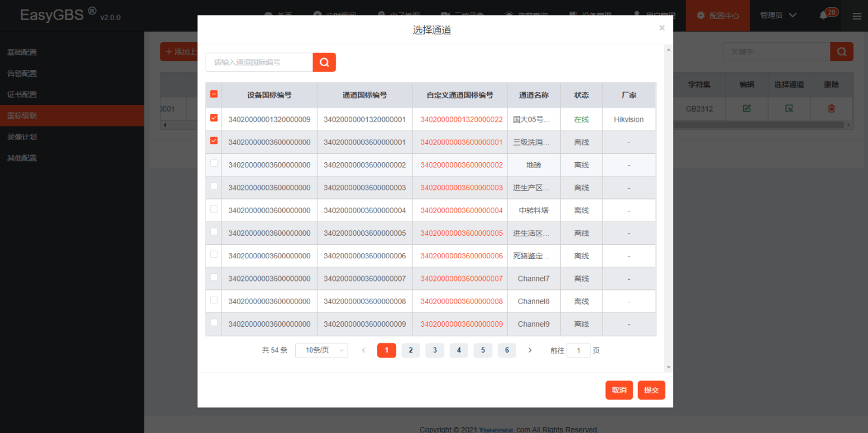Click the select channel icon in row
Image resolution: width=868 pixels, height=433 pixels.
789,108
